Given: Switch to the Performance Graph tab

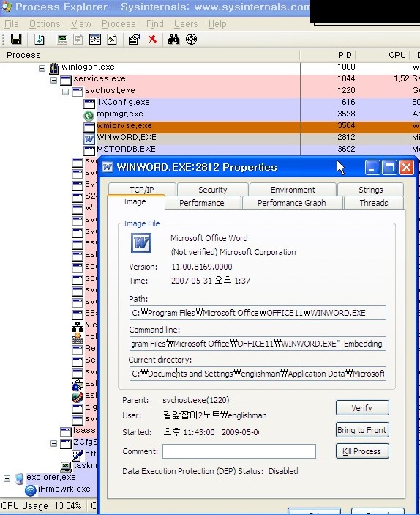Looking at the screenshot, I should tap(292, 203).
